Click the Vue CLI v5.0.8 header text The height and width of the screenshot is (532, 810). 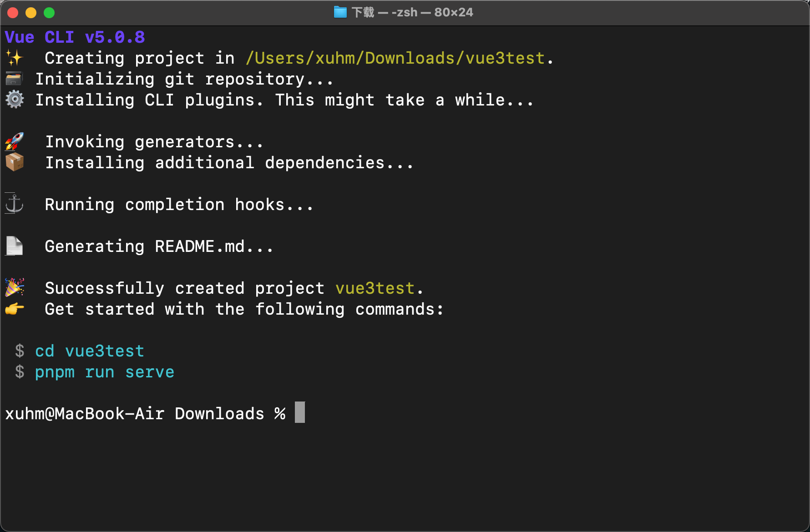pyautogui.click(x=75, y=37)
